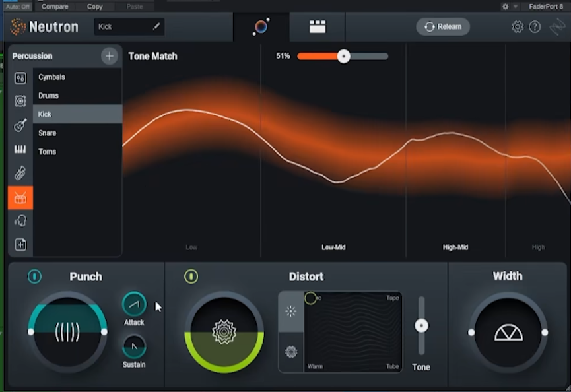Screen dimensions: 571x392
Task: Select the waveform instrument category icon at bottom
Action: pyautogui.click(x=20, y=245)
